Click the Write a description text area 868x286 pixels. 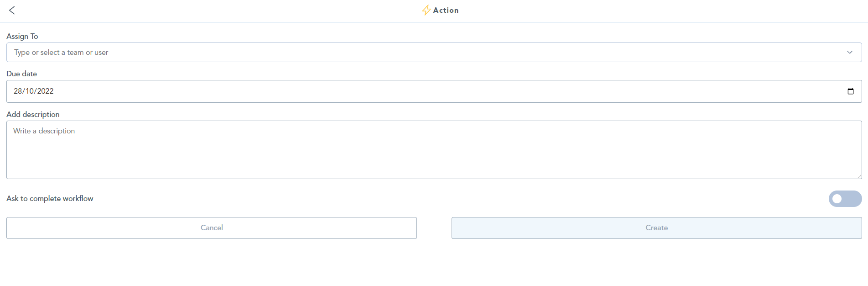(434, 150)
